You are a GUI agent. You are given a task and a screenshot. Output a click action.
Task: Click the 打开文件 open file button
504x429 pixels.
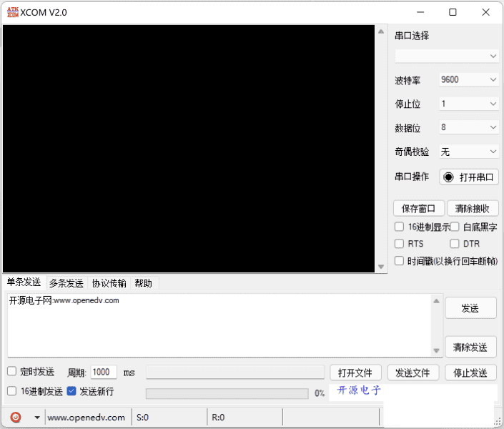click(x=355, y=373)
